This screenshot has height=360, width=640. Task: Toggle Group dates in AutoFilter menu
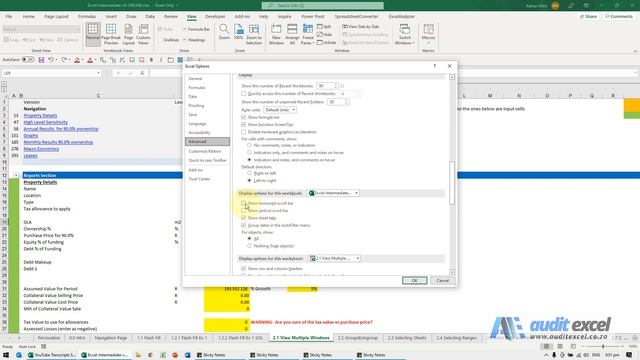point(244,225)
